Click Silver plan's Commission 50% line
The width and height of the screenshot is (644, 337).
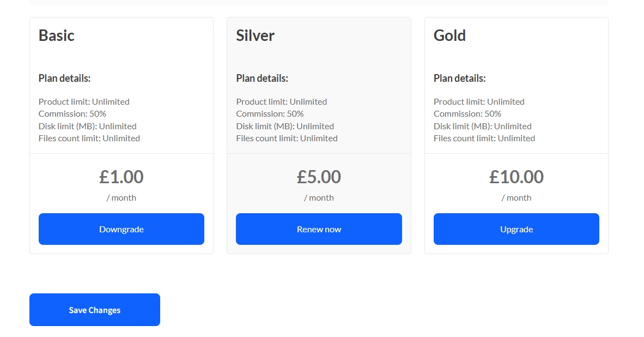click(x=270, y=114)
